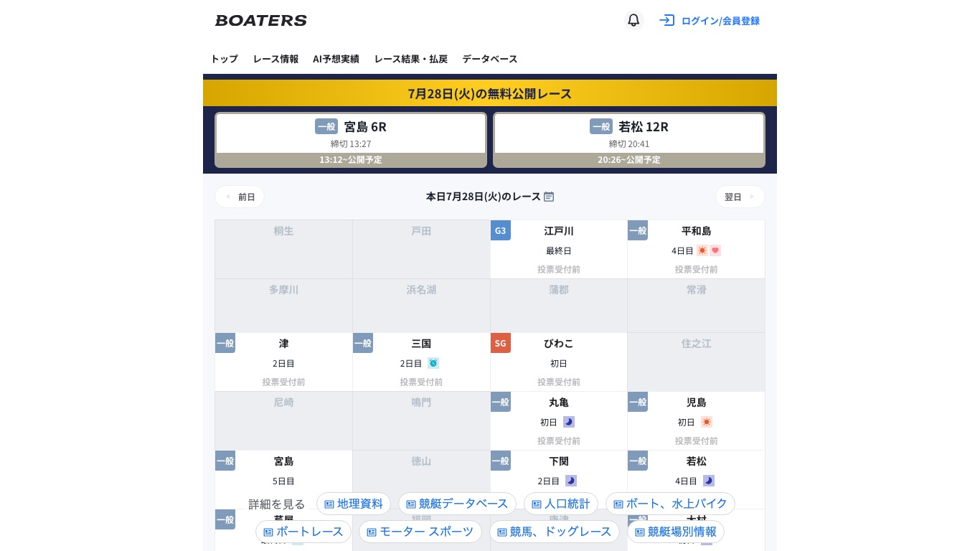Click the moon icon in 若松 cell
The height and width of the screenshot is (551, 980).
tap(709, 481)
